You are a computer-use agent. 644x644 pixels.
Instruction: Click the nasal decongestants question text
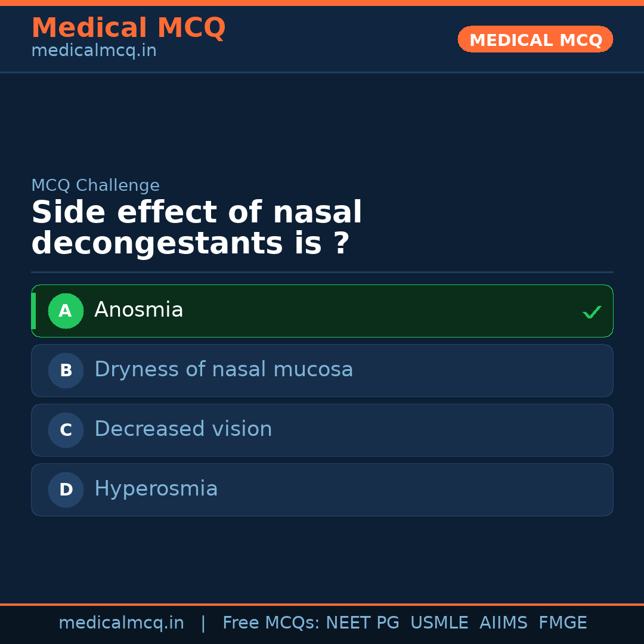click(197, 228)
